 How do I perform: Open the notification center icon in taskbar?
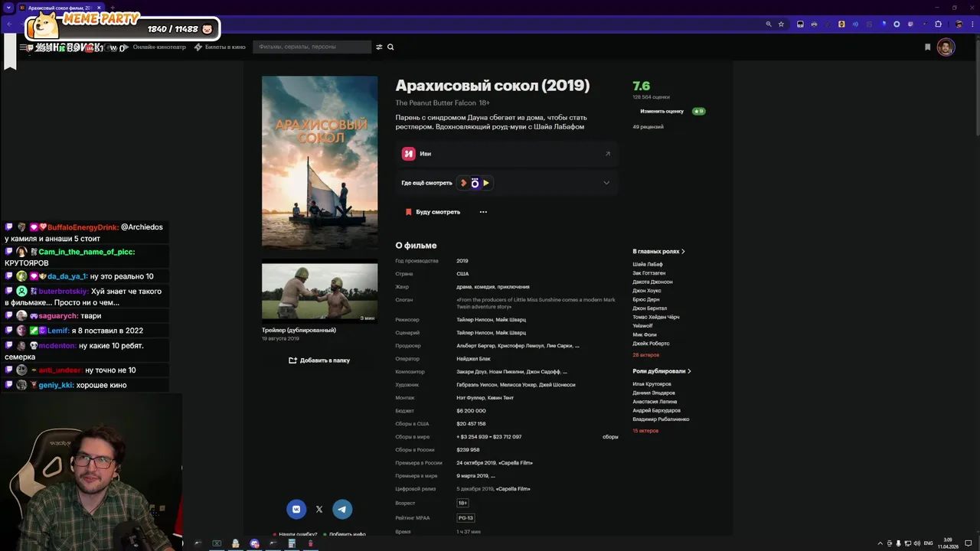coord(969,543)
